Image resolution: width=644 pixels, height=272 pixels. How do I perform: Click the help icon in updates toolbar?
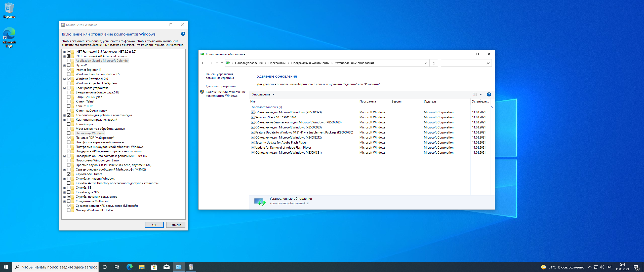coord(489,94)
